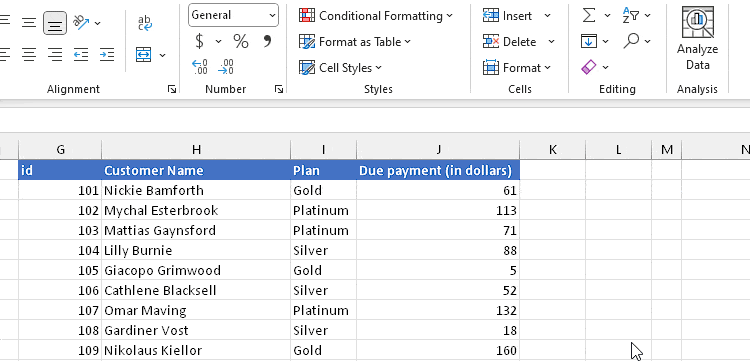Toggle wrap text

point(144,22)
